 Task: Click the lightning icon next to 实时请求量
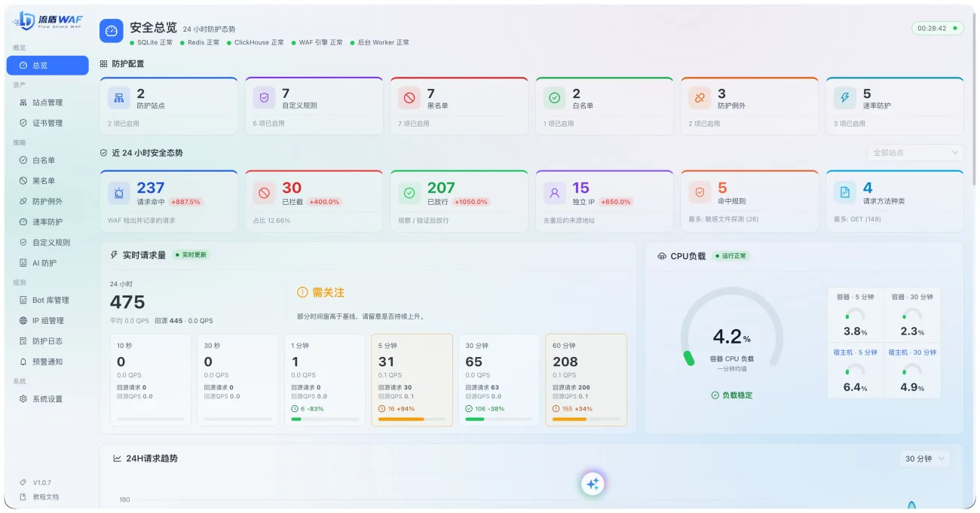115,255
